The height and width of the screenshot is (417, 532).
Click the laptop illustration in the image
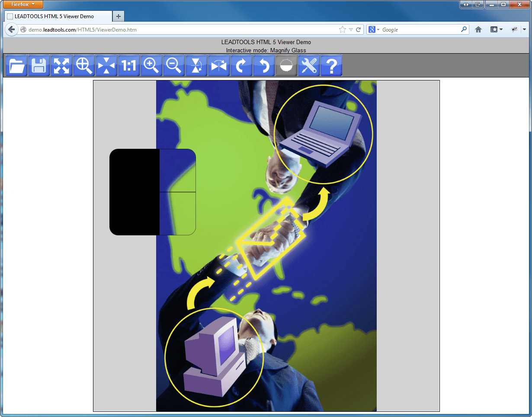pos(321,134)
